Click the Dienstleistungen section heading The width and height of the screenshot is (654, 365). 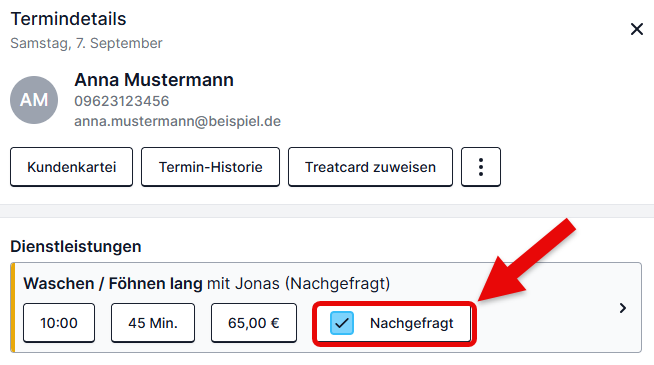(x=75, y=247)
